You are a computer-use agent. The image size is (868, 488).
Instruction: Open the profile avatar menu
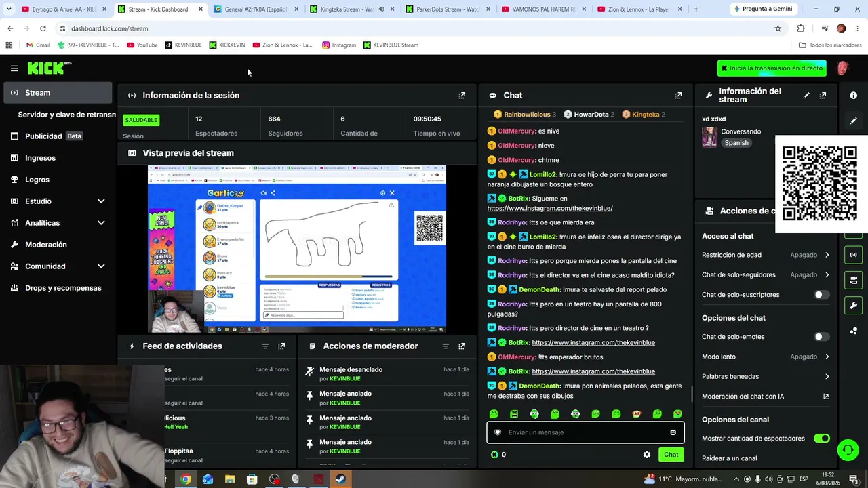(843, 68)
